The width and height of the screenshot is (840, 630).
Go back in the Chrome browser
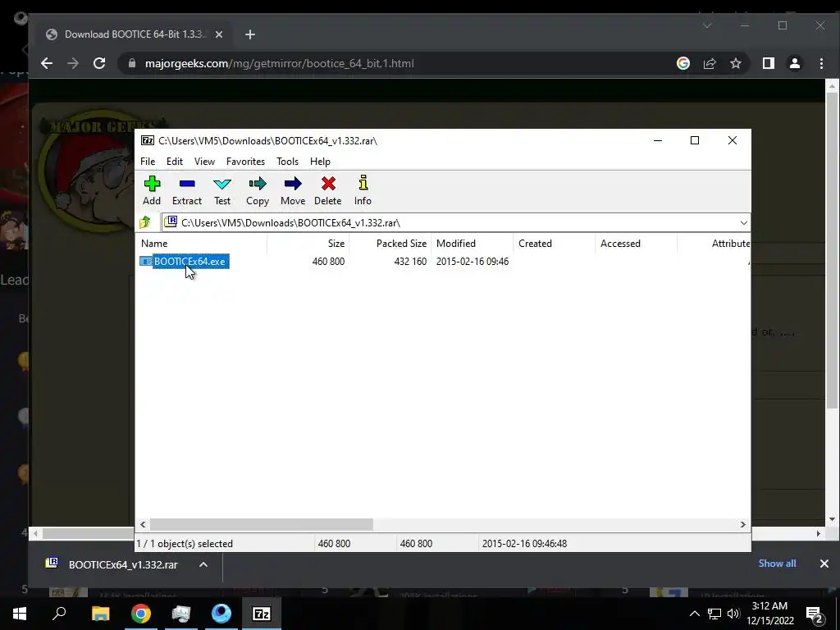[x=47, y=63]
